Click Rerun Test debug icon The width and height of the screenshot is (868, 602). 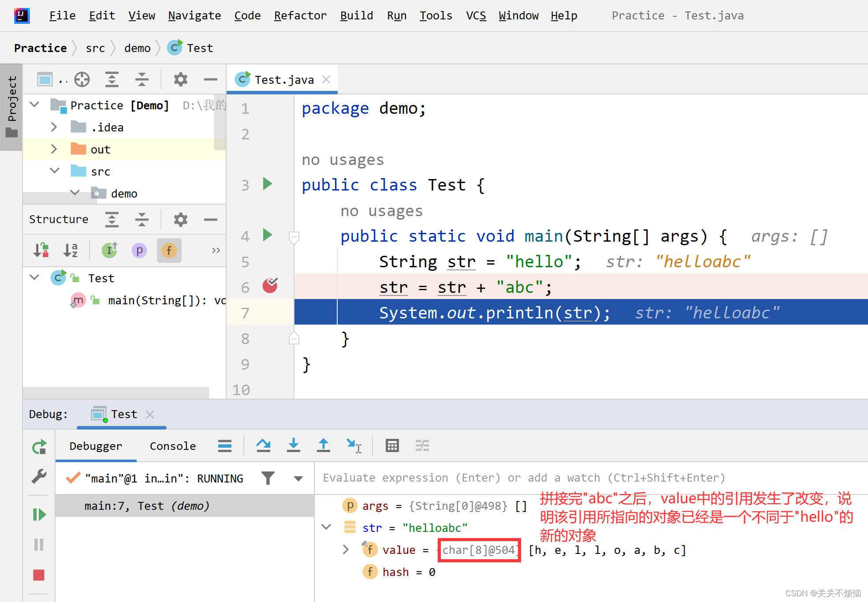39,447
